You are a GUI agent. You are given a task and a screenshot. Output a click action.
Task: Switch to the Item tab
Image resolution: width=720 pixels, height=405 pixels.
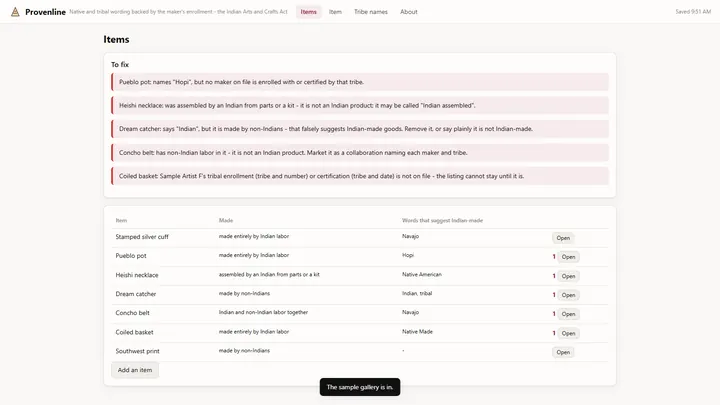(x=335, y=12)
